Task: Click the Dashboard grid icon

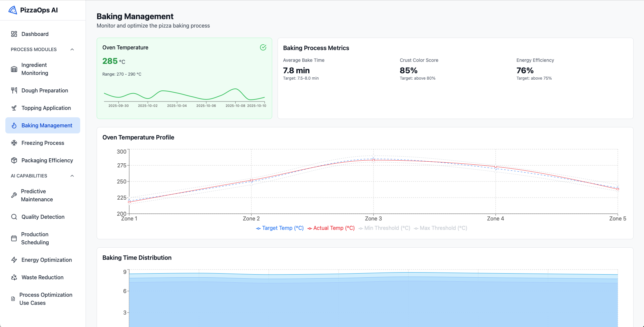Action: [14, 34]
